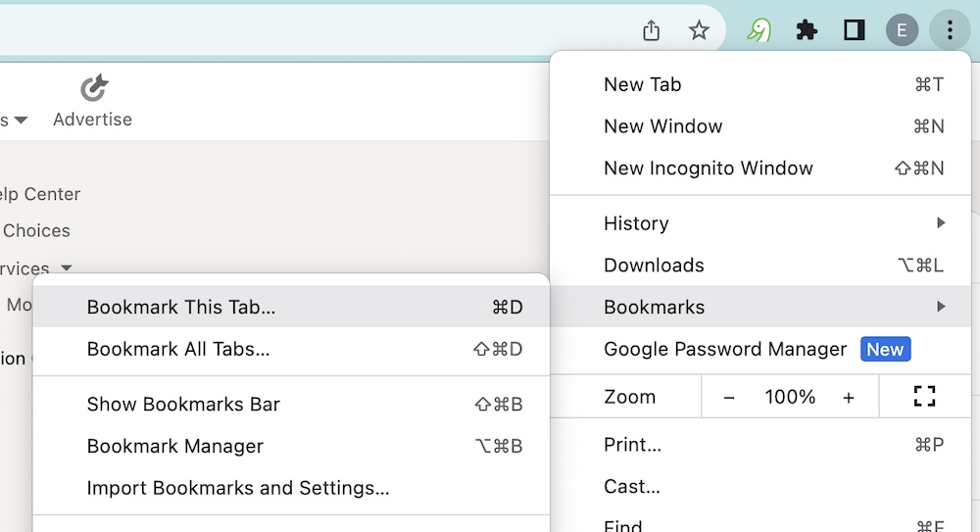980x532 pixels.
Task: Click the three-dot Chrome menu button
Action: 950,30
